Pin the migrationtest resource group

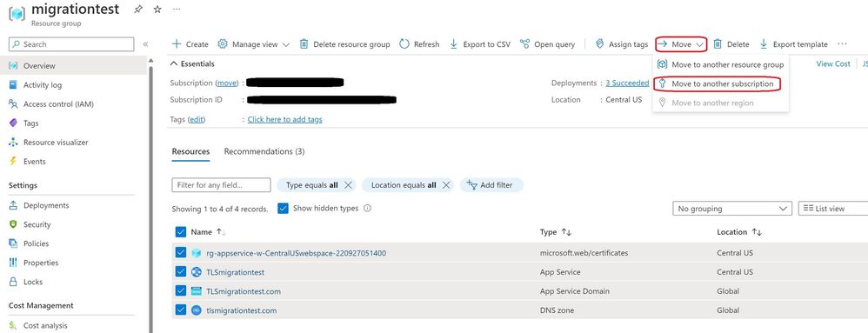138,10
